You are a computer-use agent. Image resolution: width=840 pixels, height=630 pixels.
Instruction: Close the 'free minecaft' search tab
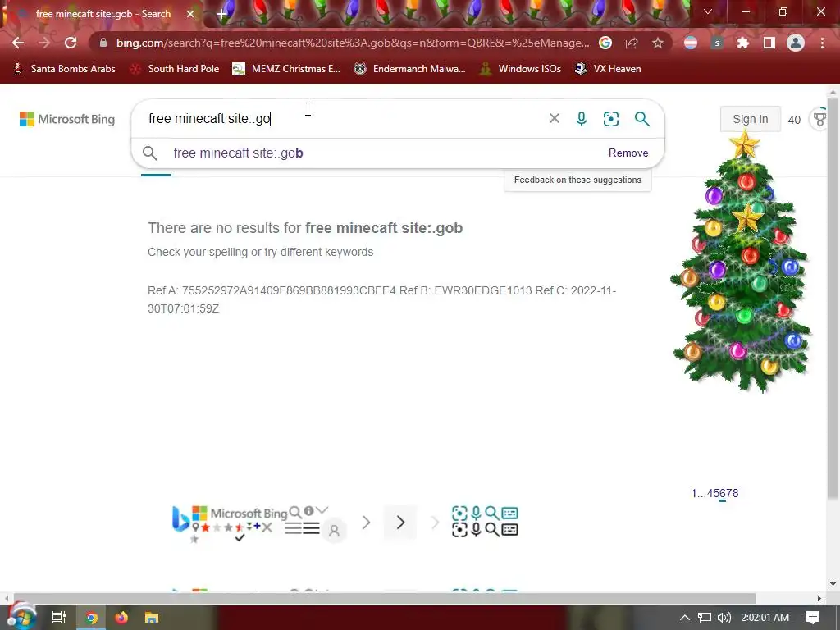(190, 14)
